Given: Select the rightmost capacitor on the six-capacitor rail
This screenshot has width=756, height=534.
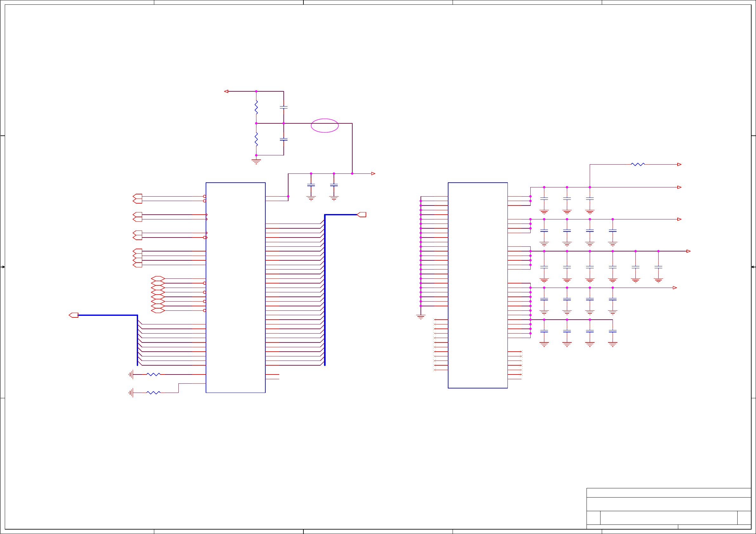Looking at the screenshot, I should pyautogui.click(x=658, y=267).
